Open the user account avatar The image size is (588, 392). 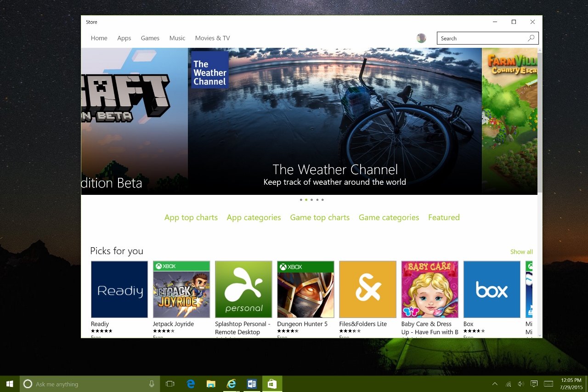click(421, 38)
